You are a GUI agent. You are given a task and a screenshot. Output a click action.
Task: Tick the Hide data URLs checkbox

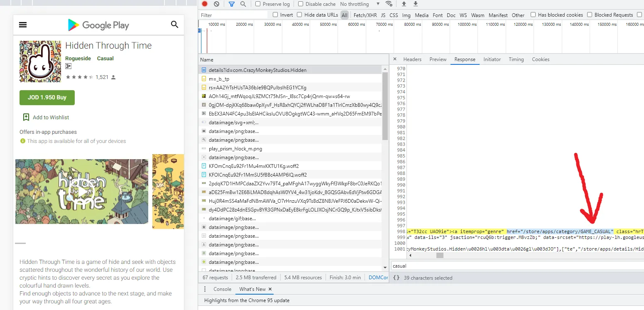pos(299,15)
